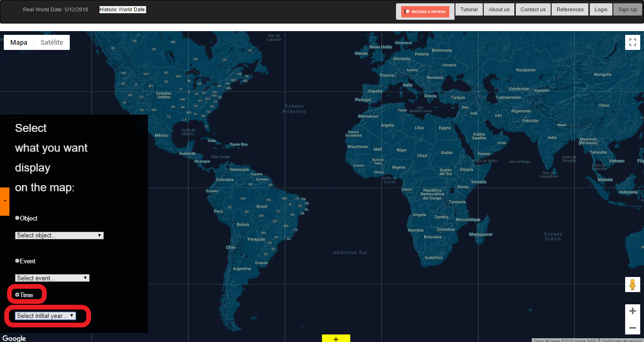Screen dimensions: 644x342
Task: Open the Contact us page
Action: [533, 9]
